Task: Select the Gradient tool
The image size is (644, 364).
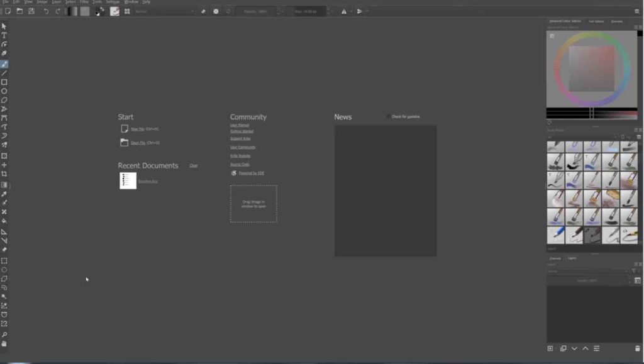Action: pos(4,185)
